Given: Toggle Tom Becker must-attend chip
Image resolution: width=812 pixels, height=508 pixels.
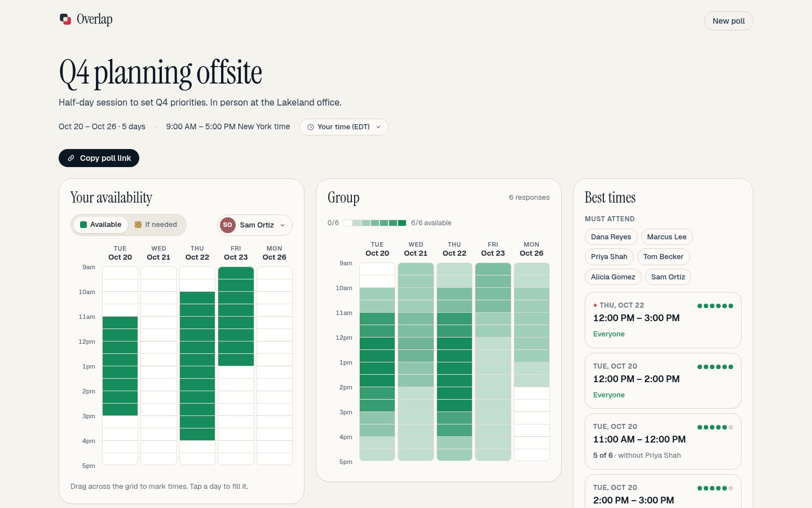Looking at the screenshot, I should 663,257.
